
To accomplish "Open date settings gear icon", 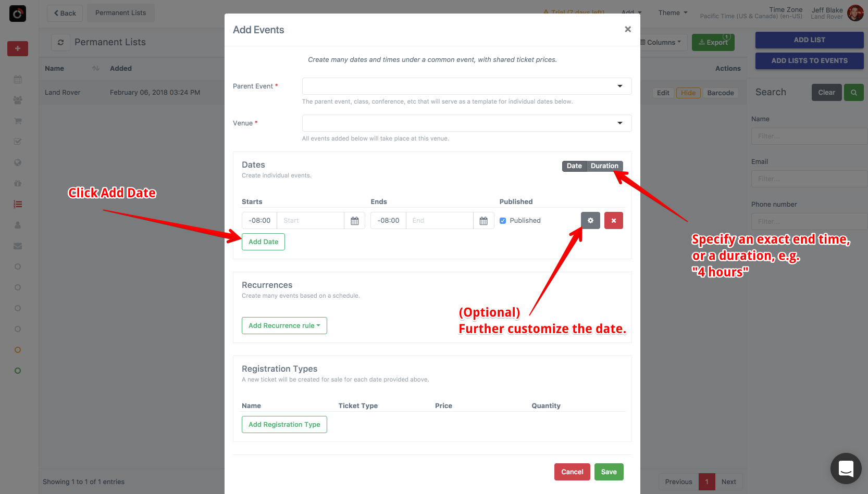I will click(x=590, y=220).
